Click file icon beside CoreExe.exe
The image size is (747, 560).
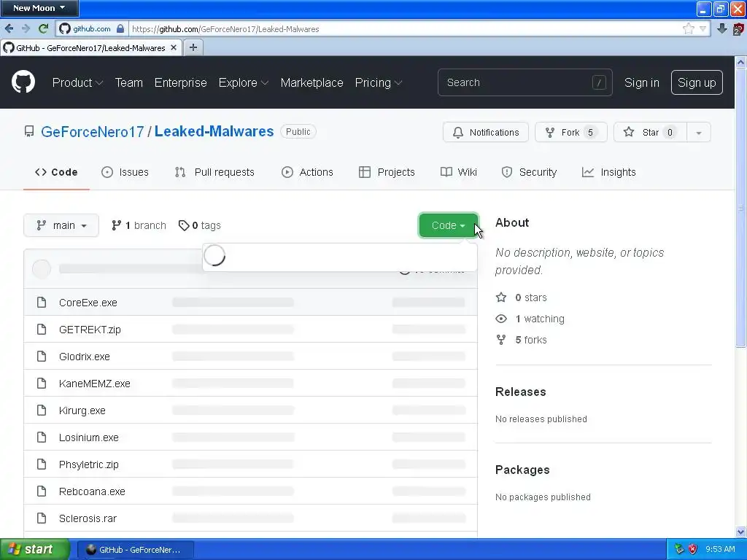pos(42,303)
